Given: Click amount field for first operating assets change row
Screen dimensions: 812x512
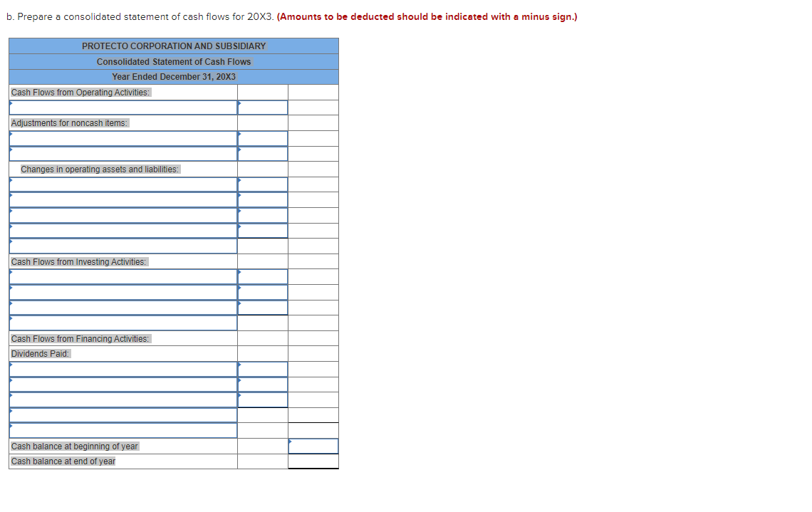Looking at the screenshot, I should pos(263,184).
